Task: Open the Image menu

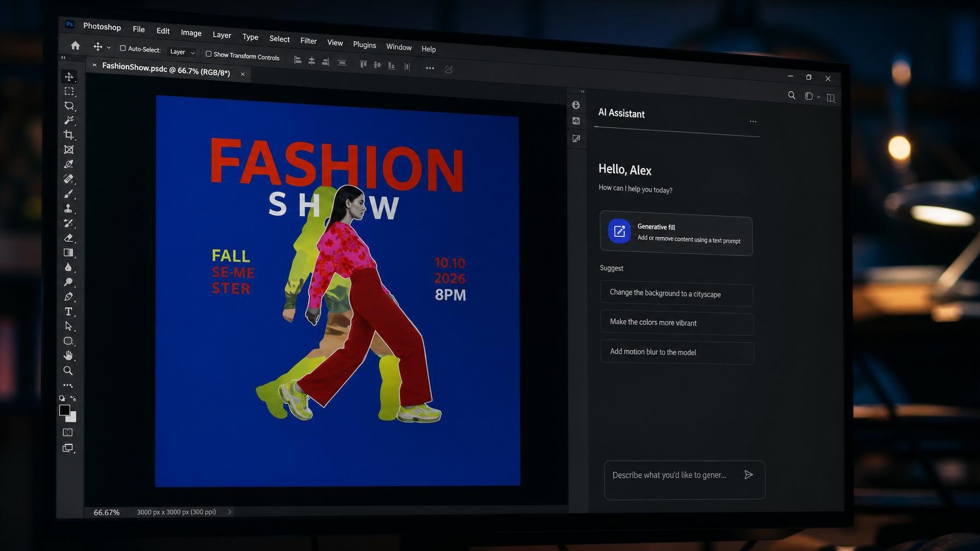Action: (191, 33)
